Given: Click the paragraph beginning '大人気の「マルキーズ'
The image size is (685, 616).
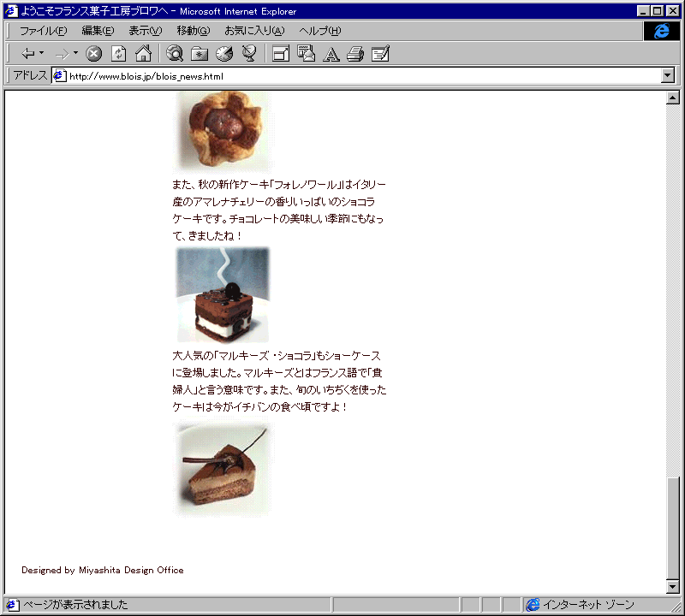Looking at the screenshot, I should pyautogui.click(x=280, y=381).
